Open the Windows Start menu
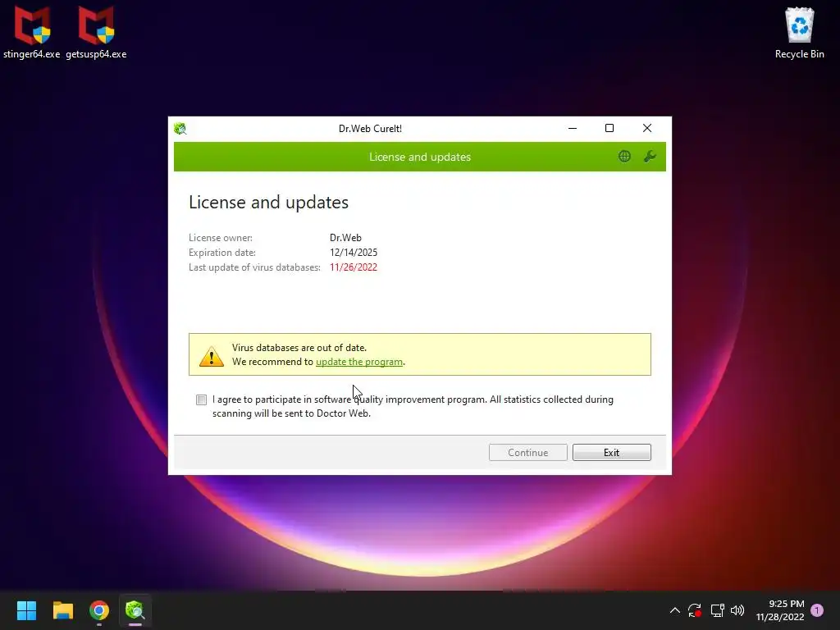This screenshot has width=840, height=630. pyautogui.click(x=26, y=610)
